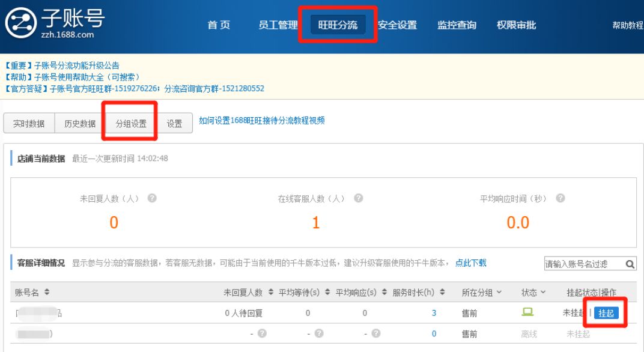The width and height of the screenshot is (644, 352).
Task: Click zzh.1688.com site address text
Action: (x=67, y=35)
